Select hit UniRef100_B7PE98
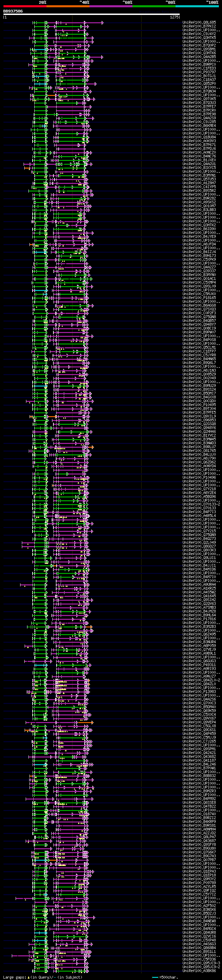Image resolution: width=222 pixels, height=980 pixels. point(199,114)
